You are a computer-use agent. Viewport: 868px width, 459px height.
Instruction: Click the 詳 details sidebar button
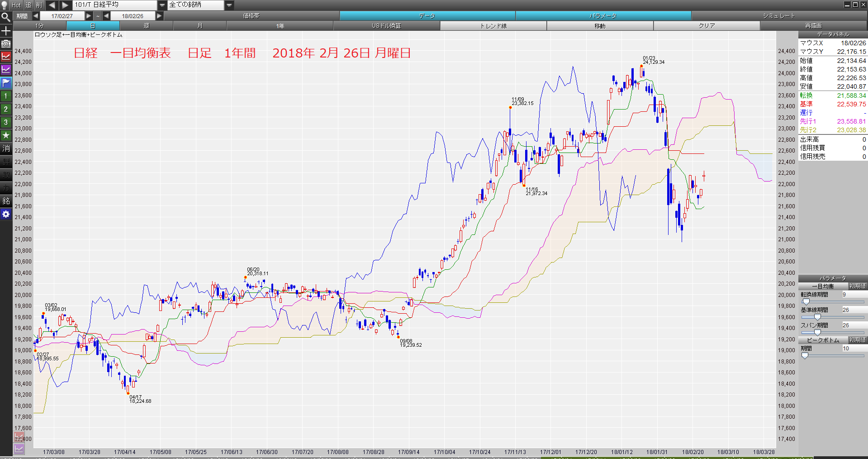point(6,162)
